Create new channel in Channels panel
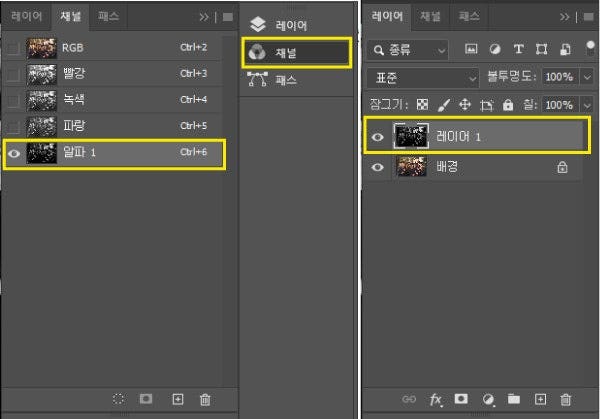This screenshot has width=600, height=419. click(178, 399)
